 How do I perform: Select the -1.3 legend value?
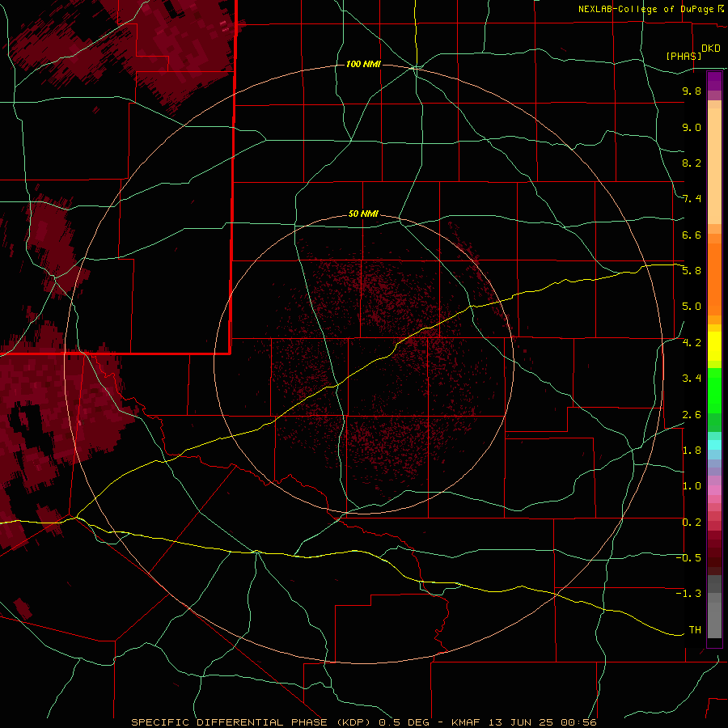coord(688,594)
